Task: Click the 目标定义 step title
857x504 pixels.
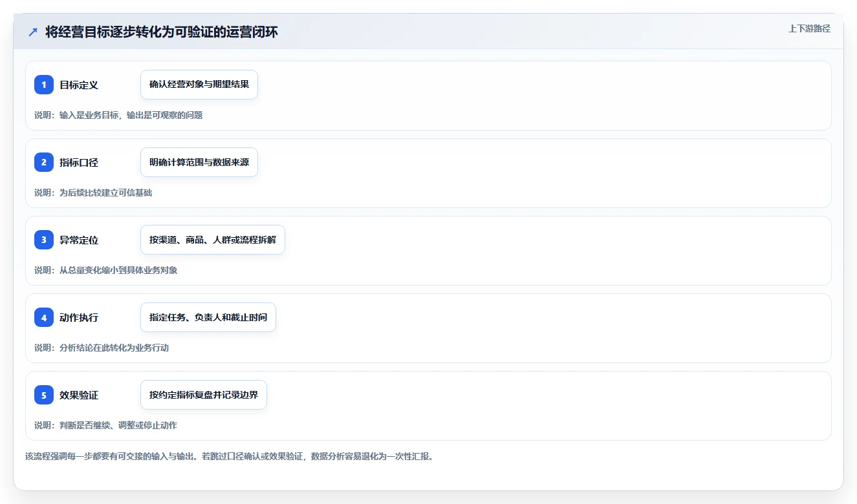Action: point(79,85)
